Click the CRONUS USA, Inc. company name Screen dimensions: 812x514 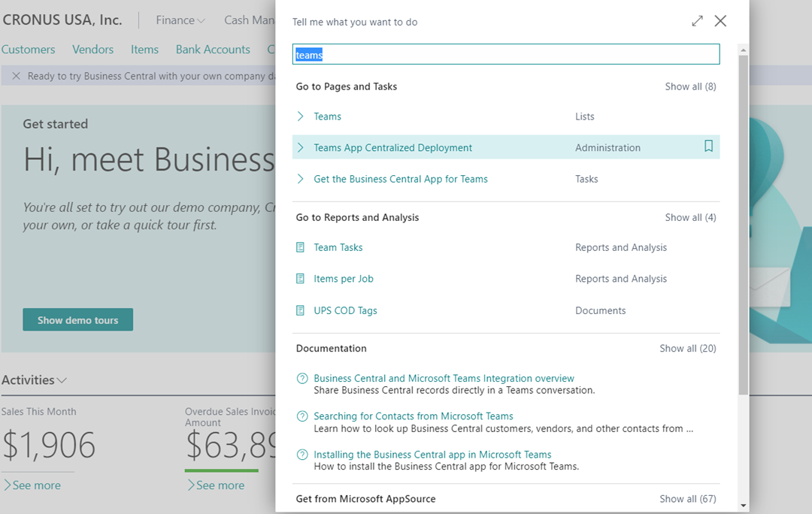tap(62, 20)
